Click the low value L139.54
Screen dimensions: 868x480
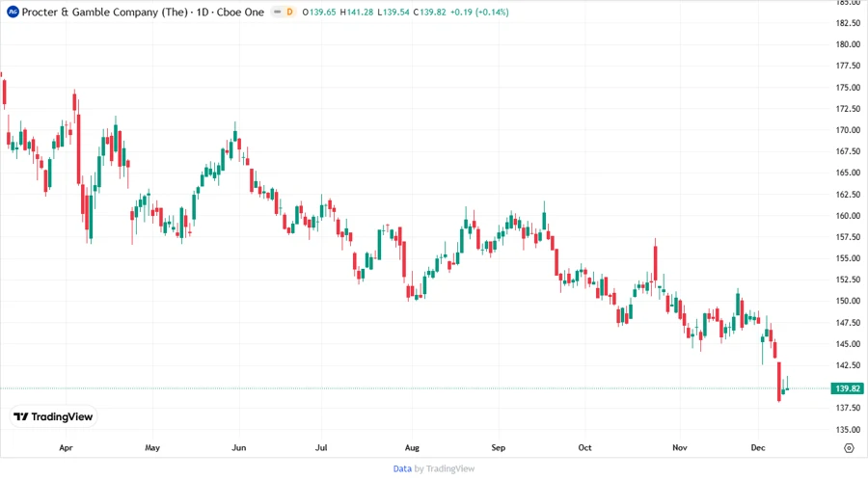click(x=393, y=12)
